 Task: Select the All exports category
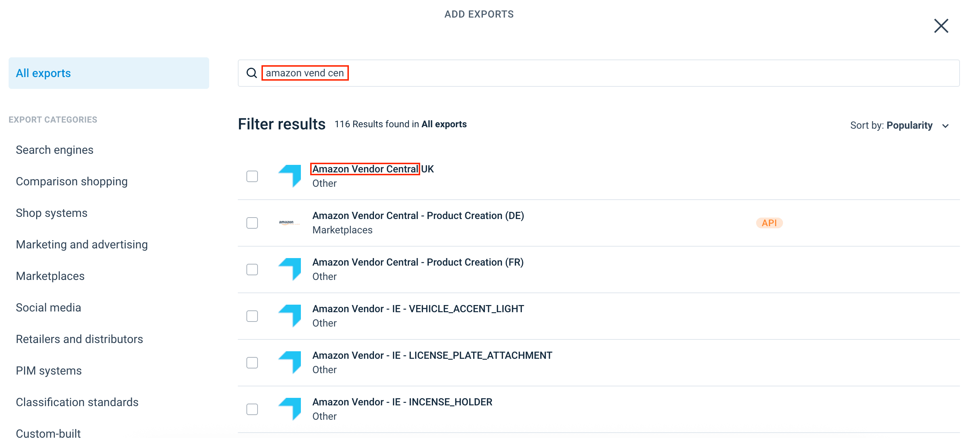pos(109,73)
